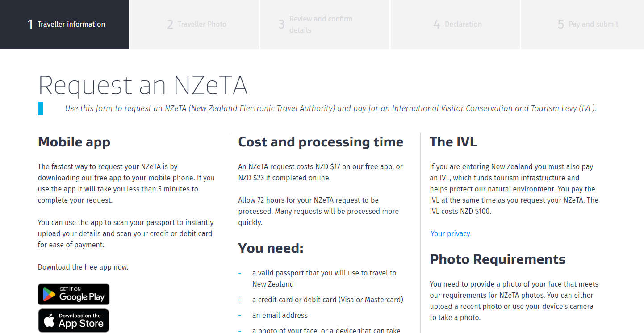
Task: Click the blue bar beside the intro text
Action: [40, 108]
